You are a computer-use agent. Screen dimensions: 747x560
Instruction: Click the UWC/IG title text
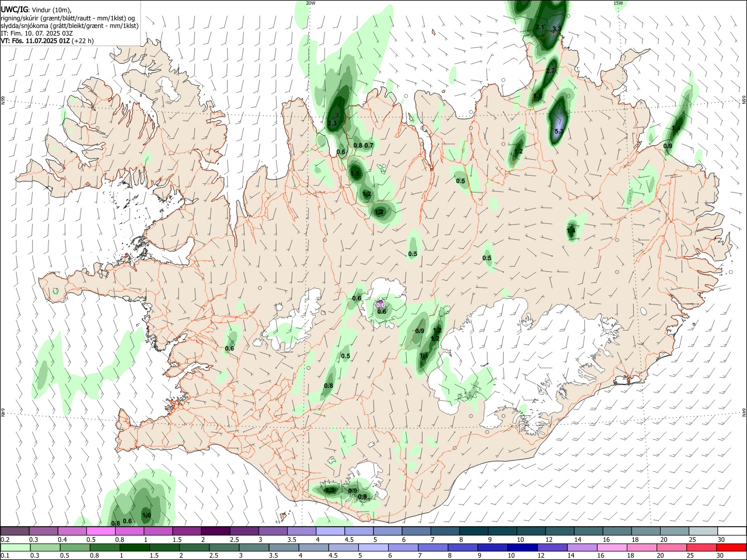(14, 9)
